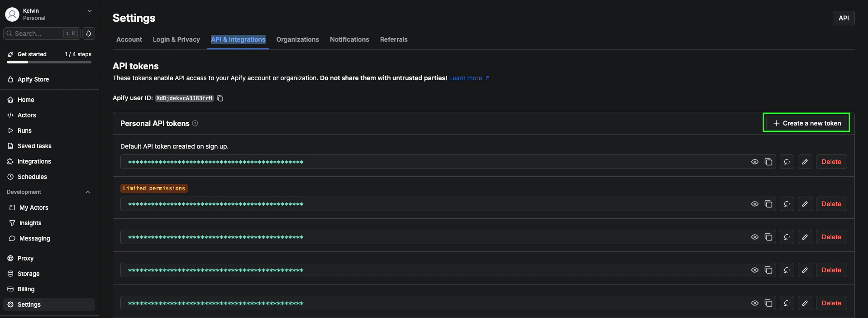Go to Home in the sidebar
Image resolution: width=868 pixels, height=318 pixels.
49,100
